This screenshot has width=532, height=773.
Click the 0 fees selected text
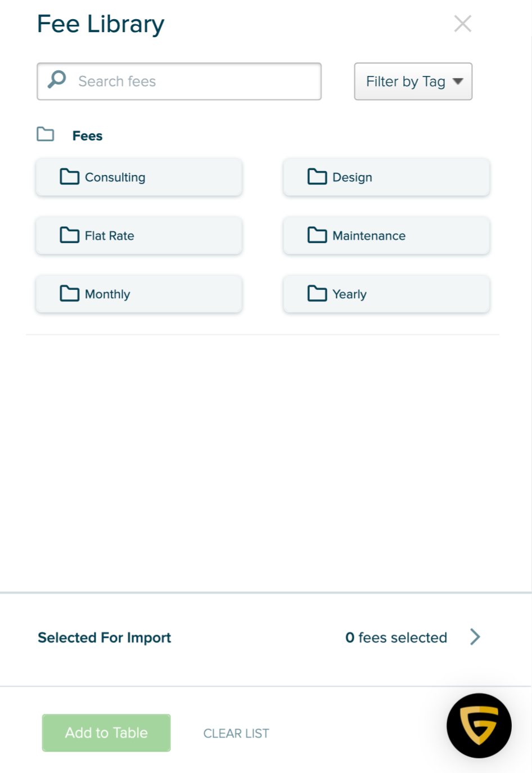(x=396, y=637)
